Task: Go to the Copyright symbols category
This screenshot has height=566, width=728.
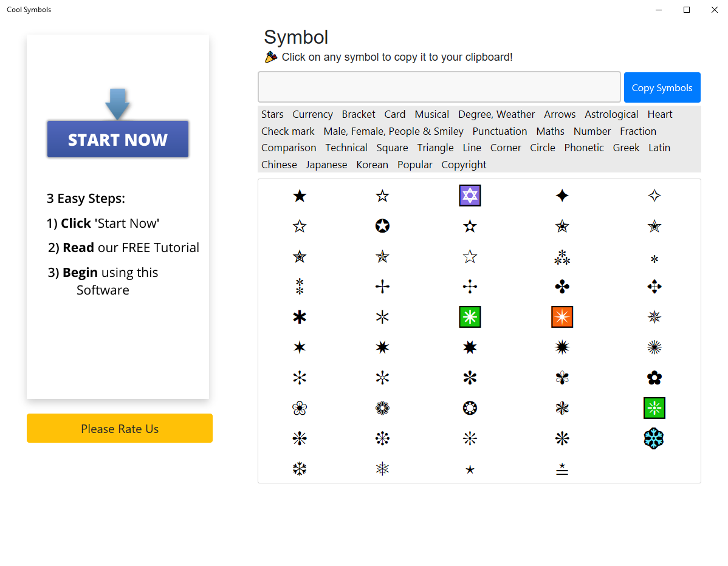Action: coord(464,165)
